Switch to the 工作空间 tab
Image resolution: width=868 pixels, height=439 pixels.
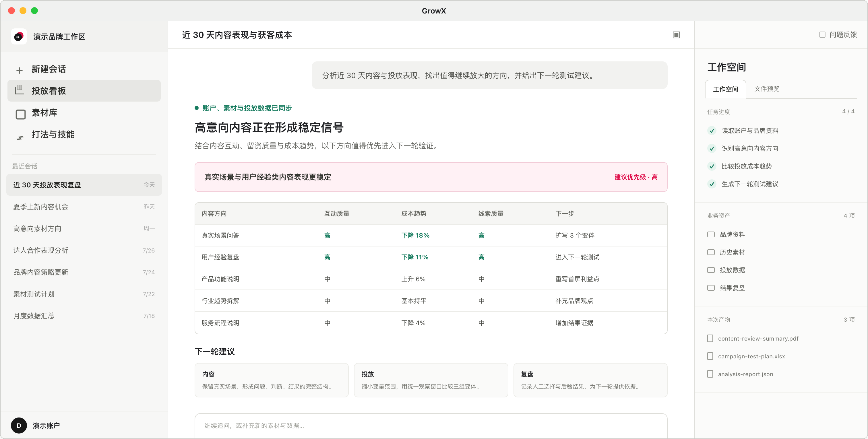725,89
